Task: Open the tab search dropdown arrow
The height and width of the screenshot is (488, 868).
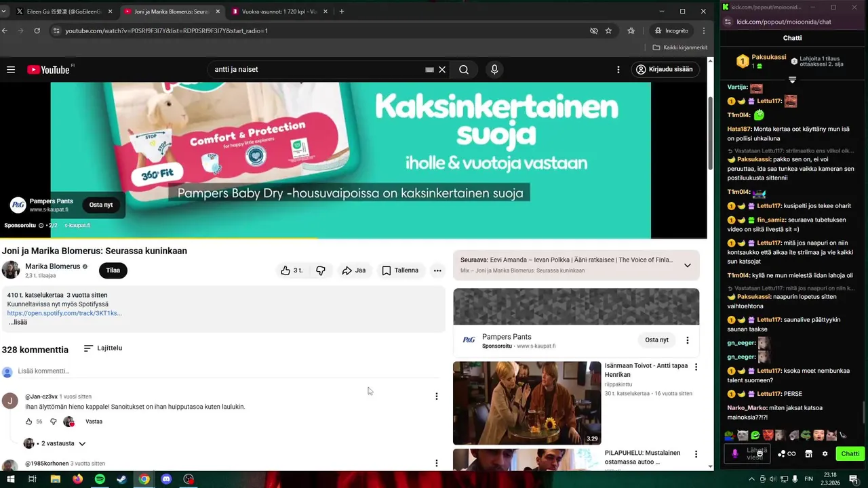Action: pos(4,12)
